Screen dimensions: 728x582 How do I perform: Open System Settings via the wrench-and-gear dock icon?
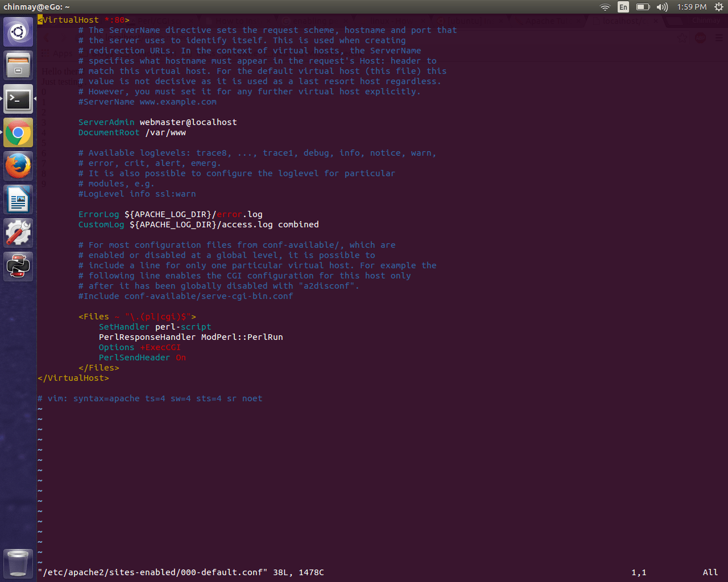coord(18,232)
